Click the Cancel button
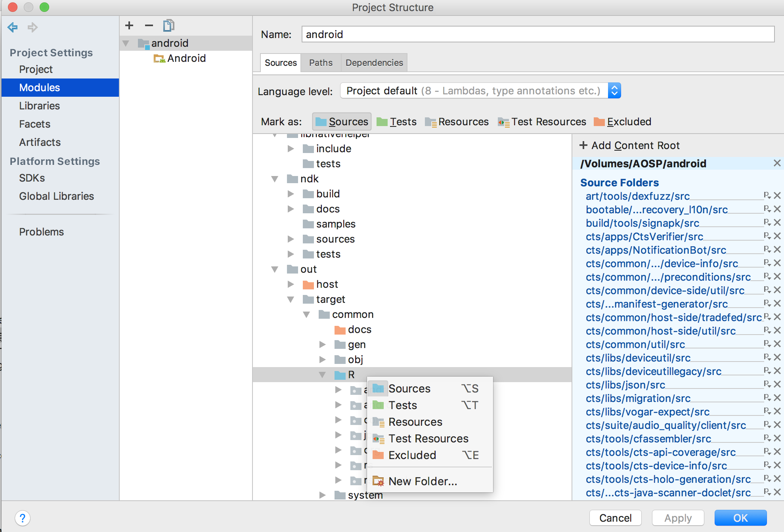 615,518
